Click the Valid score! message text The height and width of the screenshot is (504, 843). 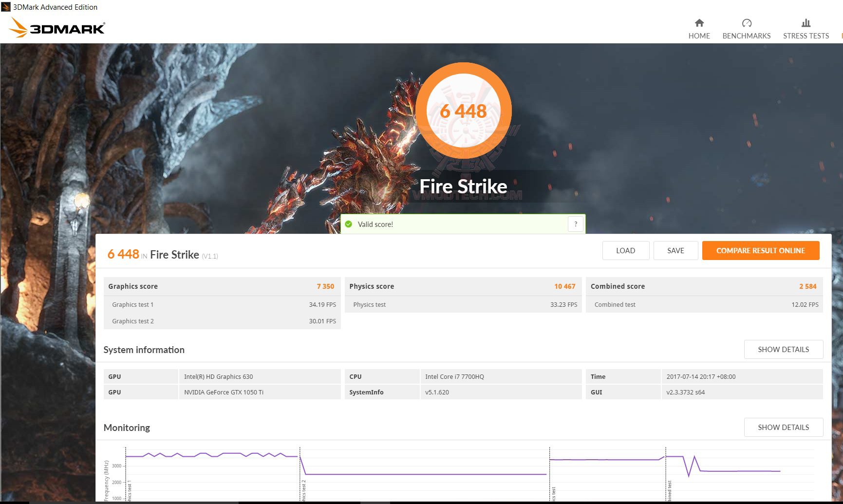coord(375,224)
